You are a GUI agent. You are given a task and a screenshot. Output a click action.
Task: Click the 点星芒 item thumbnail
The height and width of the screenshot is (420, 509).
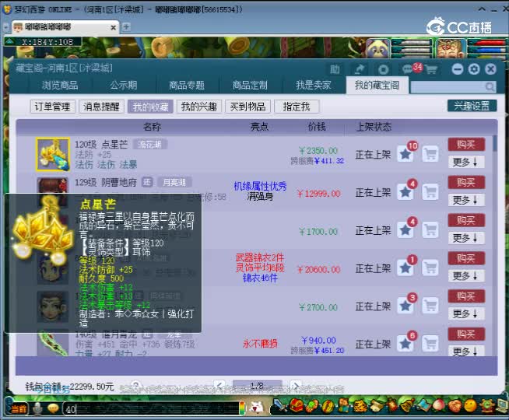tap(53, 154)
